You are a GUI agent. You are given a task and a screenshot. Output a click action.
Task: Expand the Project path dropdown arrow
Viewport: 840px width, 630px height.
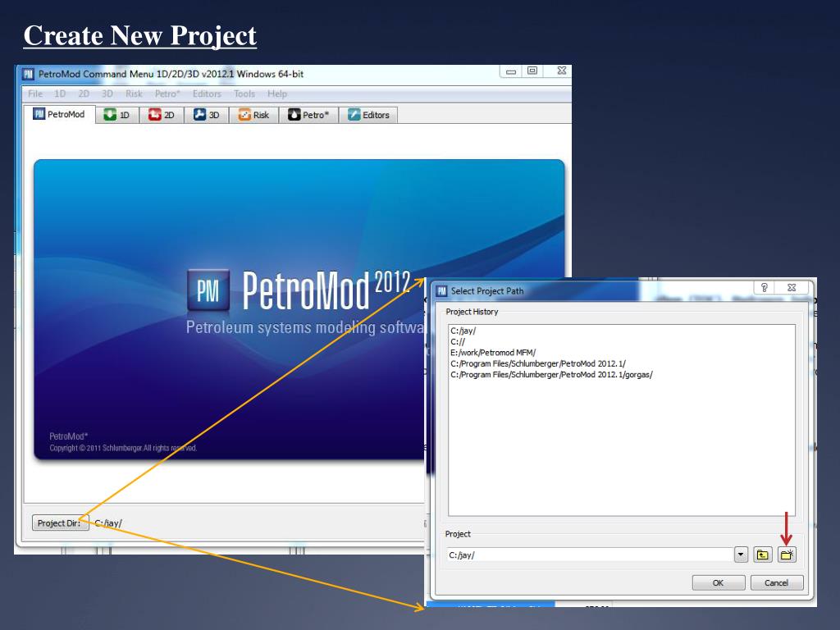tap(741, 555)
